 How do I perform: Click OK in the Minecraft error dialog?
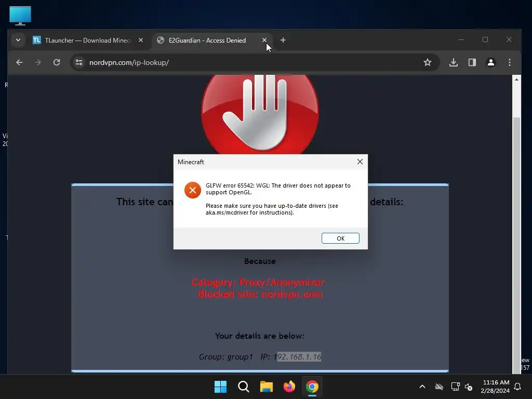(340, 238)
